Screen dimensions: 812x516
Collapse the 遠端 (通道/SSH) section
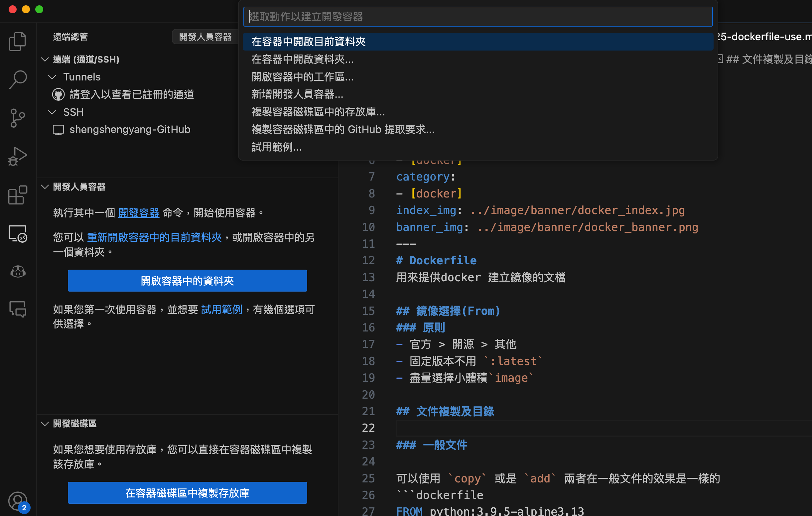(45, 60)
